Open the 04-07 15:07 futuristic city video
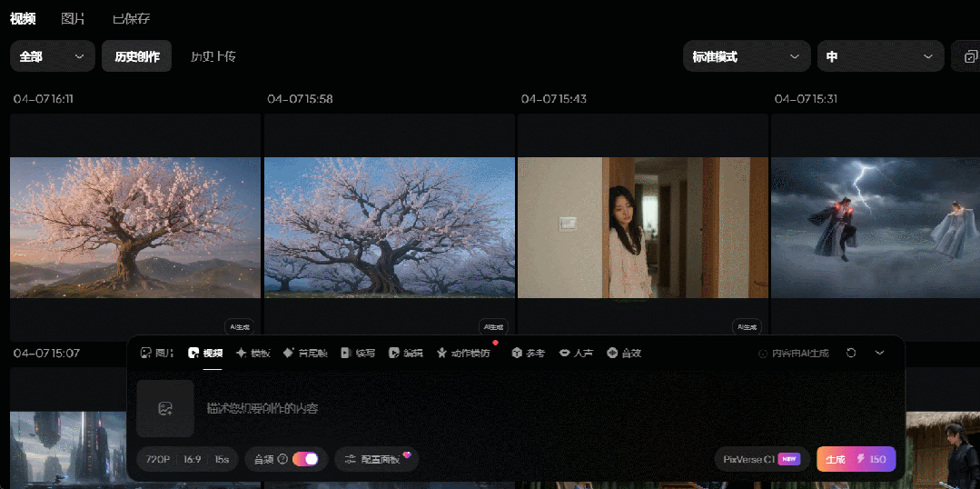The image size is (980, 489). [68, 428]
